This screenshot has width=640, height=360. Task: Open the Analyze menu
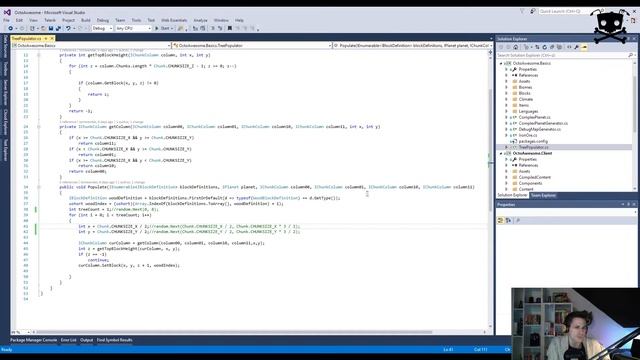pos(200,20)
